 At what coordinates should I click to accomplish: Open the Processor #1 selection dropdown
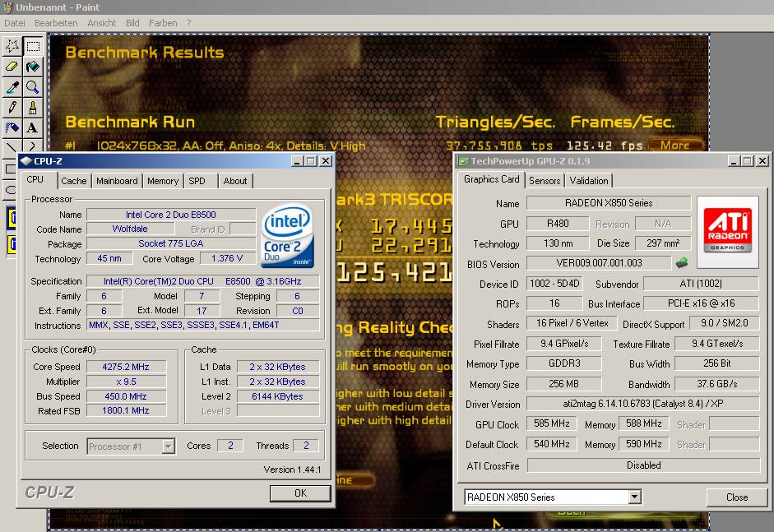169,446
